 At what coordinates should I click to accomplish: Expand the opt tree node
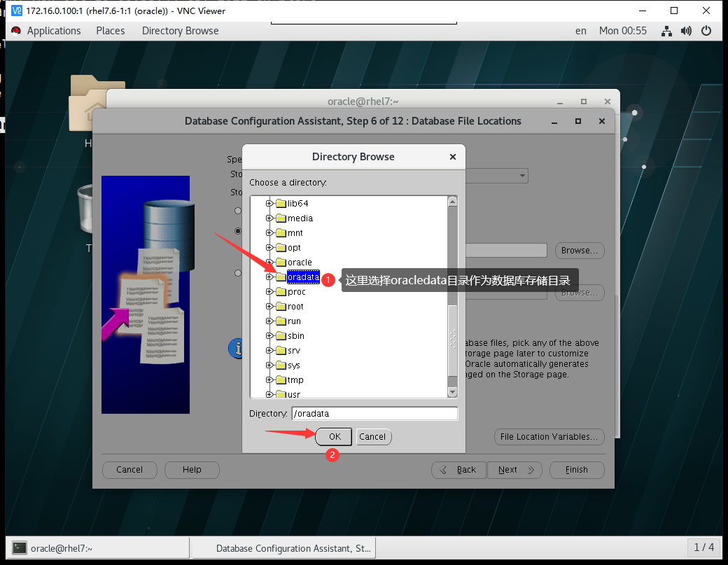(x=269, y=247)
